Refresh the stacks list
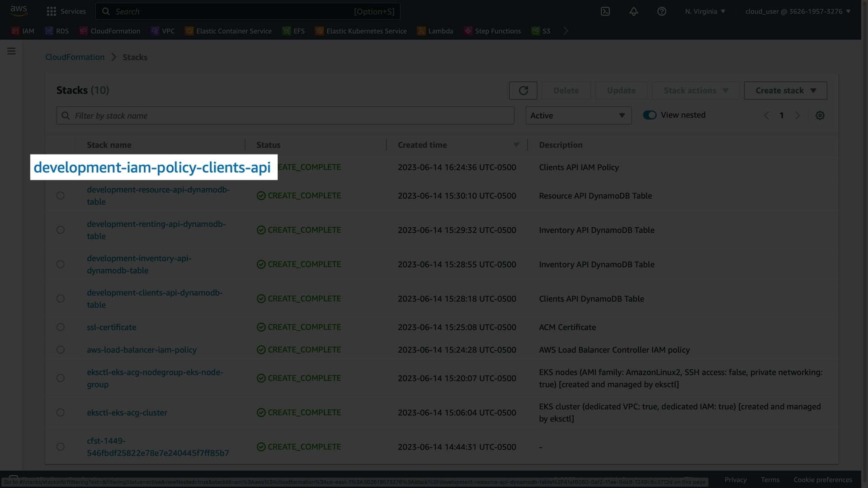The height and width of the screenshot is (488, 868). click(523, 90)
